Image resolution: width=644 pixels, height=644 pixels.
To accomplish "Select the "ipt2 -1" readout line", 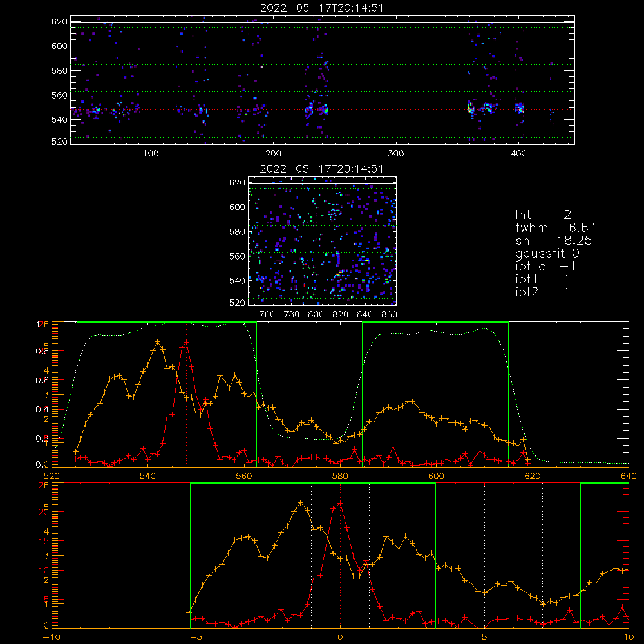I will click(542, 292).
